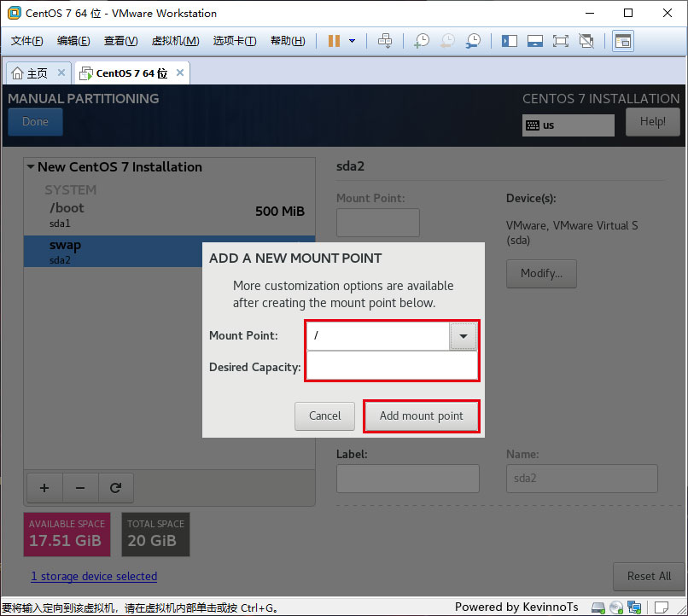Collapse the New CentOS 7 Installation section
Screen dimensions: 688x616
[x=31, y=166]
